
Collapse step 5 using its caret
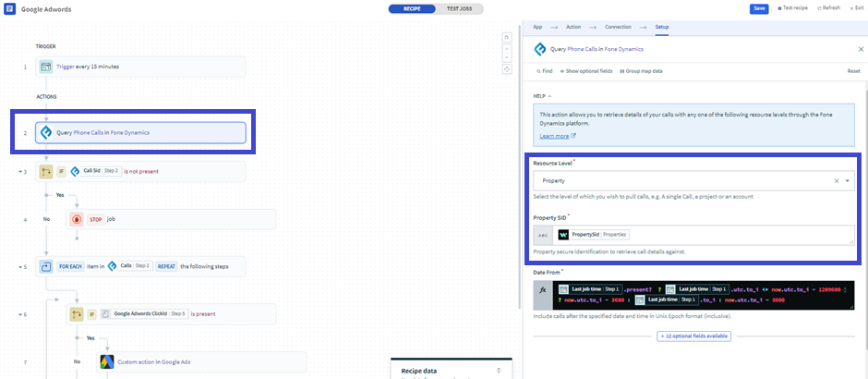[x=19, y=266]
